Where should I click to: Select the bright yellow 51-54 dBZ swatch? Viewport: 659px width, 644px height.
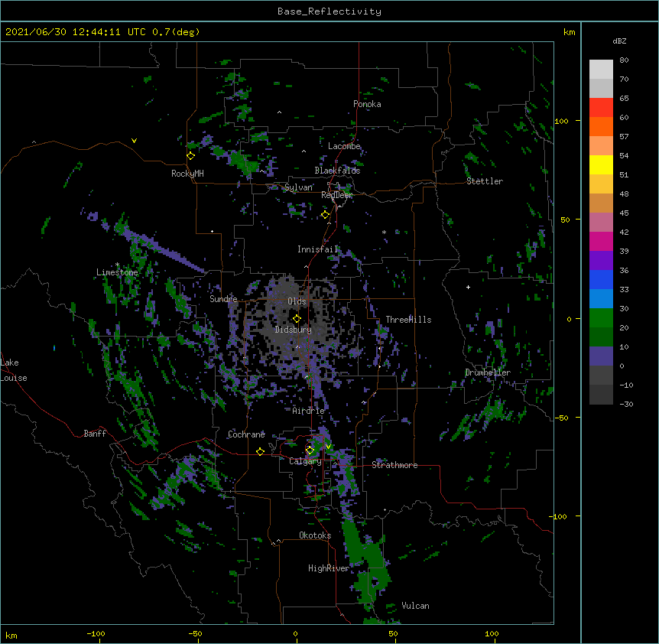tap(601, 164)
